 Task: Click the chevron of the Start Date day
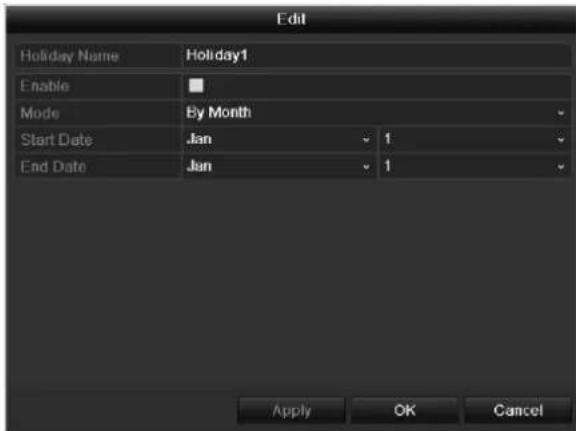pos(561,140)
